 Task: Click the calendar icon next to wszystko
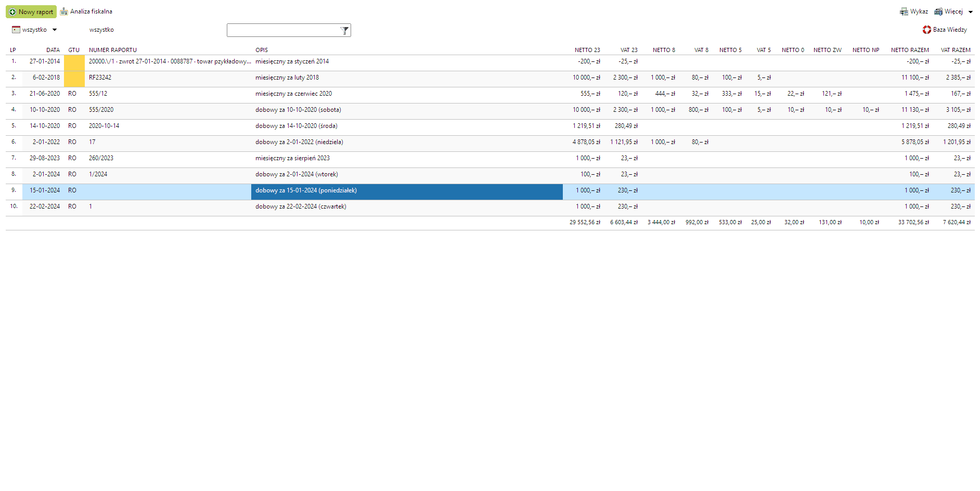click(16, 30)
